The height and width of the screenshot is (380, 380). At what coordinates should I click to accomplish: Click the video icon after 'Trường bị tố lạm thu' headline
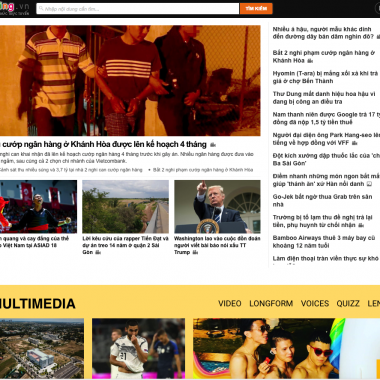361,225
